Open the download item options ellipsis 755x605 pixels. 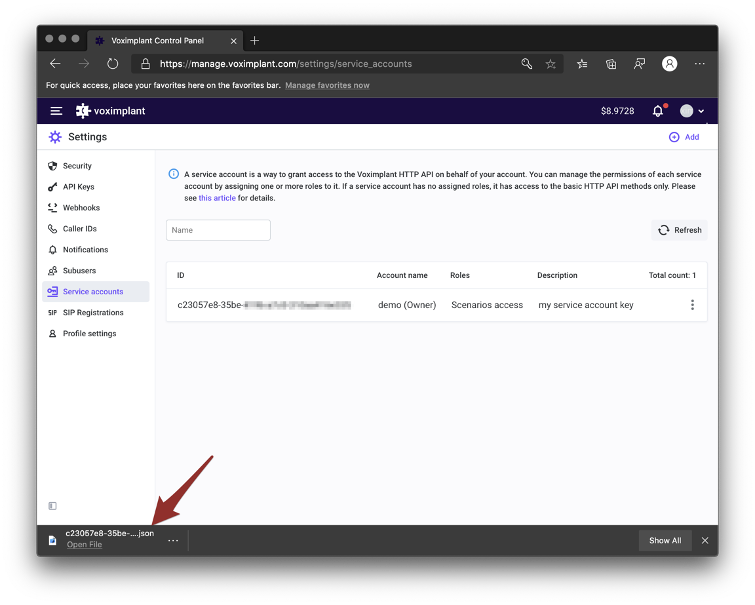pyautogui.click(x=173, y=541)
